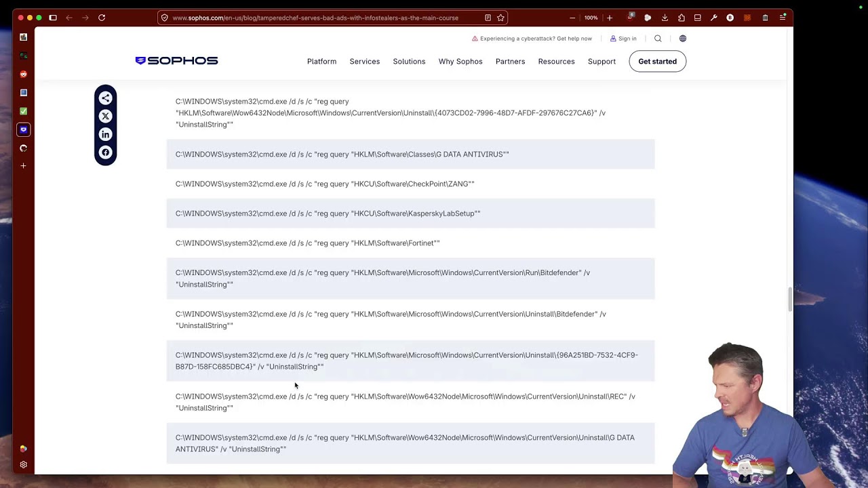This screenshot has width=868, height=488.
Task: Reload the Sophos blog page
Action: point(102,18)
